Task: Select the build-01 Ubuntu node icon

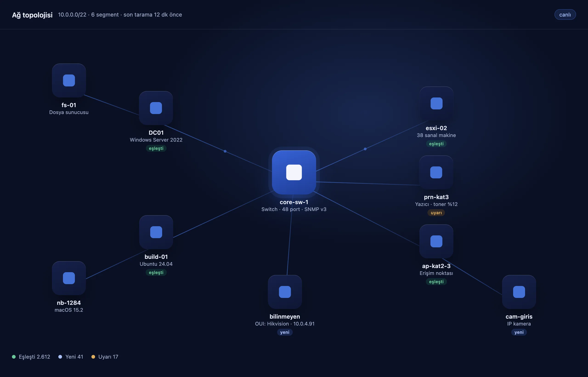Action: pyautogui.click(x=156, y=232)
